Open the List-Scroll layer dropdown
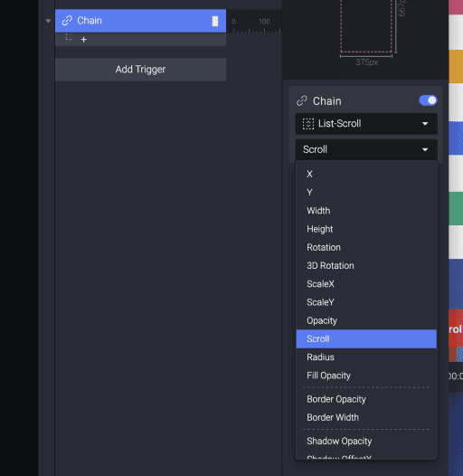Viewport: 463px width, 476px height. [366, 124]
